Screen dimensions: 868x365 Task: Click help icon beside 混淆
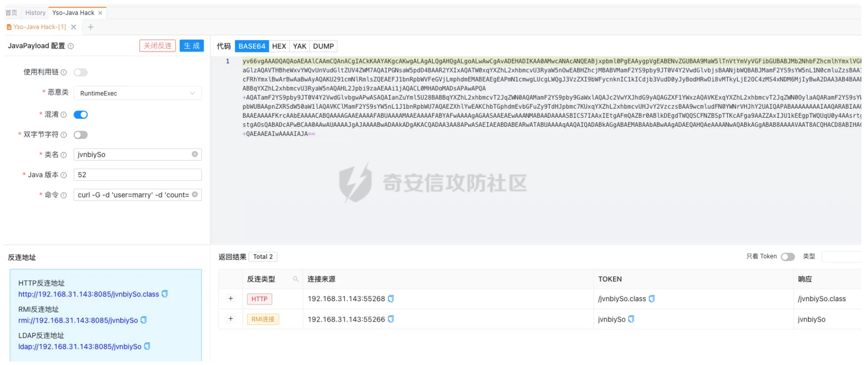coord(63,115)
